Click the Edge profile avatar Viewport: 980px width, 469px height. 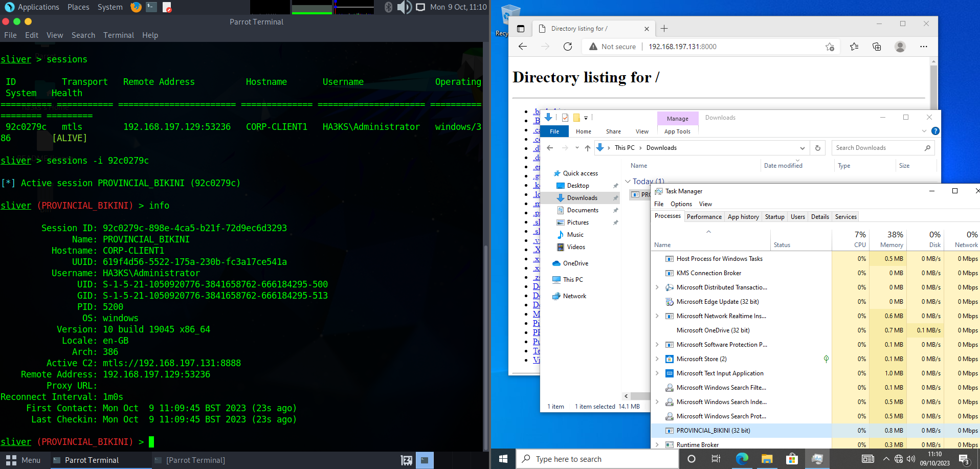900,47
